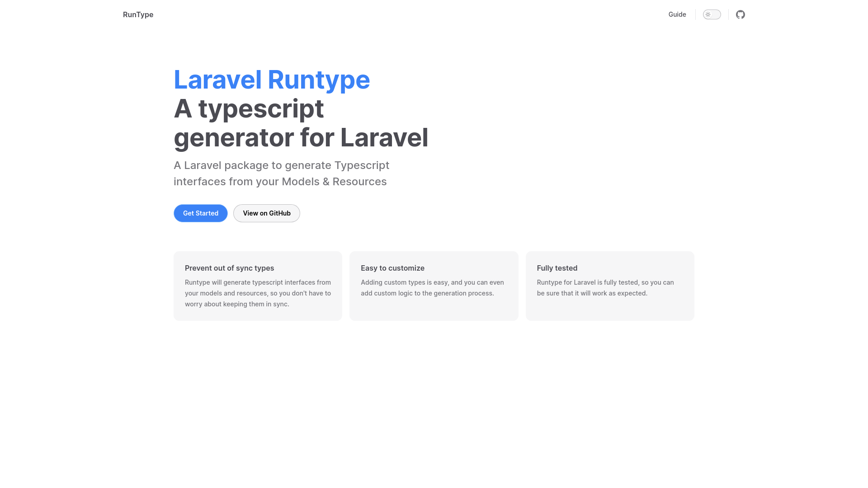Click the 'Laravel Runtype' blue heading
Image resolution: width=868 pixels, height=488 pixels.
[272, 80]
